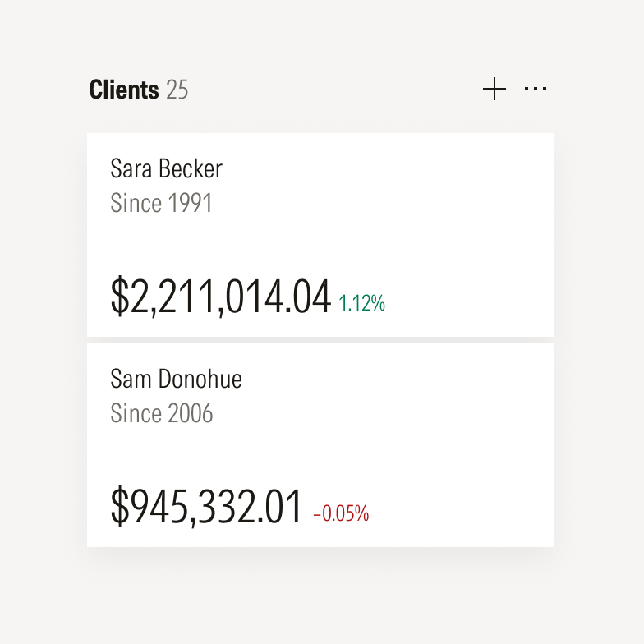Click the Since 1991 label
The width and height of the screenshot is (644, 644).
point(161,203)
